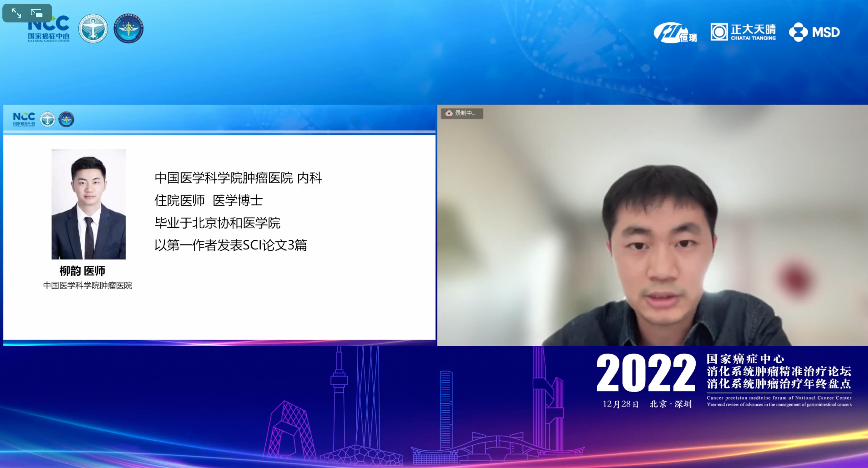Click the Hengrui (恒瑞) sponsor logo

coord(675,33)
